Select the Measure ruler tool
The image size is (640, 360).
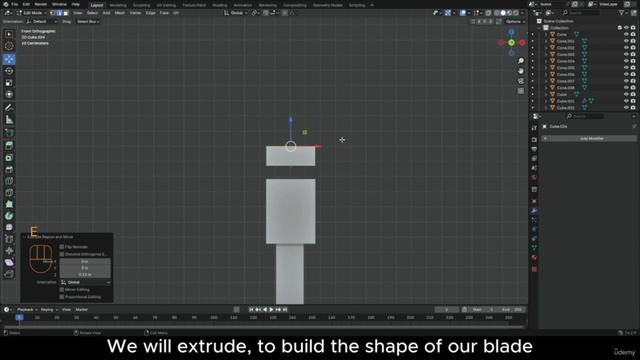[9, 120]
